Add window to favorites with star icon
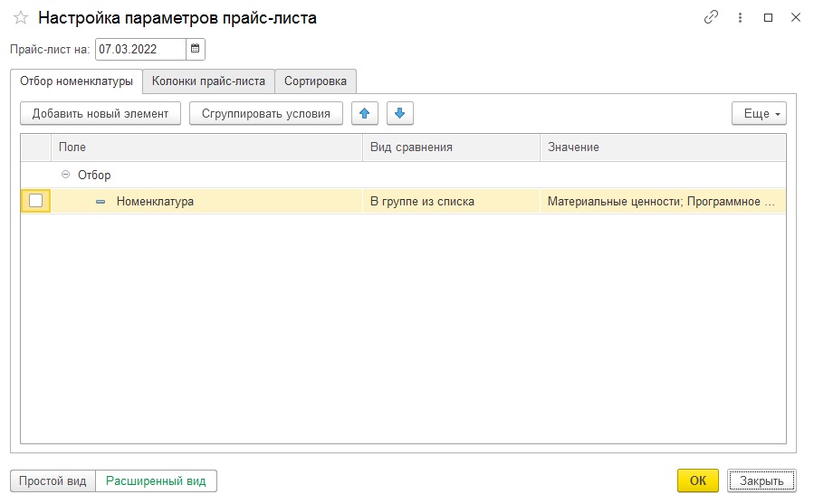The image size is (814, 504). coord(21,18)
